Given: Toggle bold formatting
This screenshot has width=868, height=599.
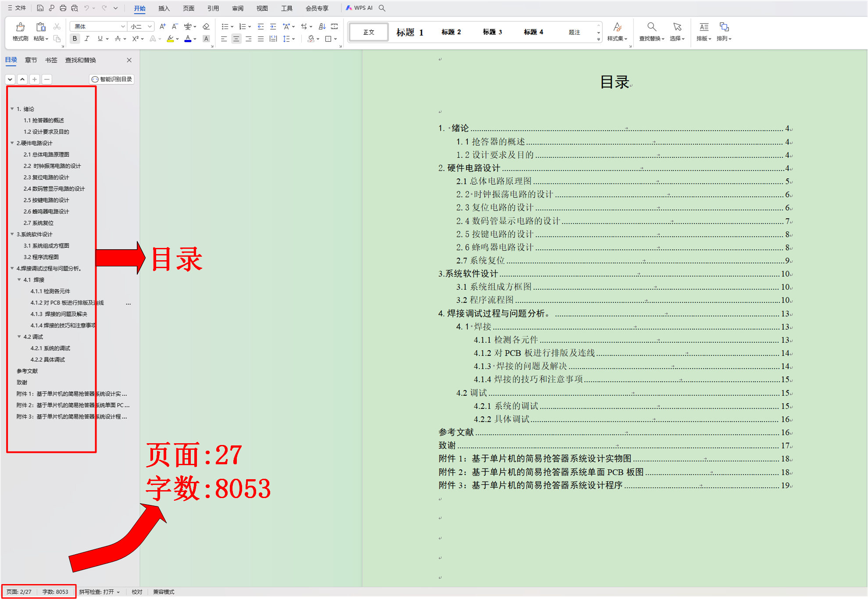Looking at the screenshot, I should pos(74,39).
